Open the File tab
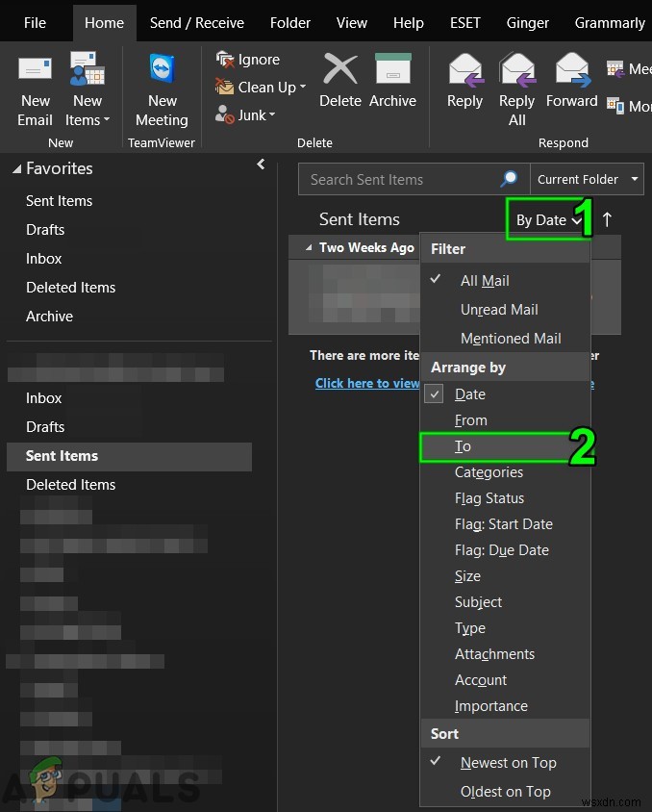This screenshot has height=812, width=652. coord(36,23)
